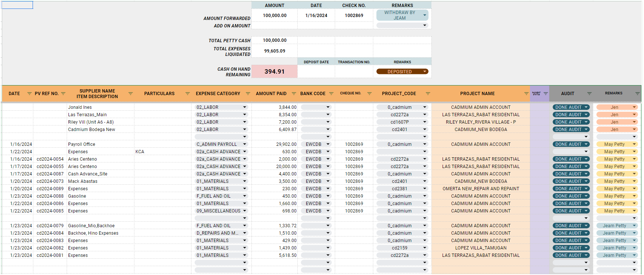Select the amount paid 5,618.50 cell

(274, 255)
